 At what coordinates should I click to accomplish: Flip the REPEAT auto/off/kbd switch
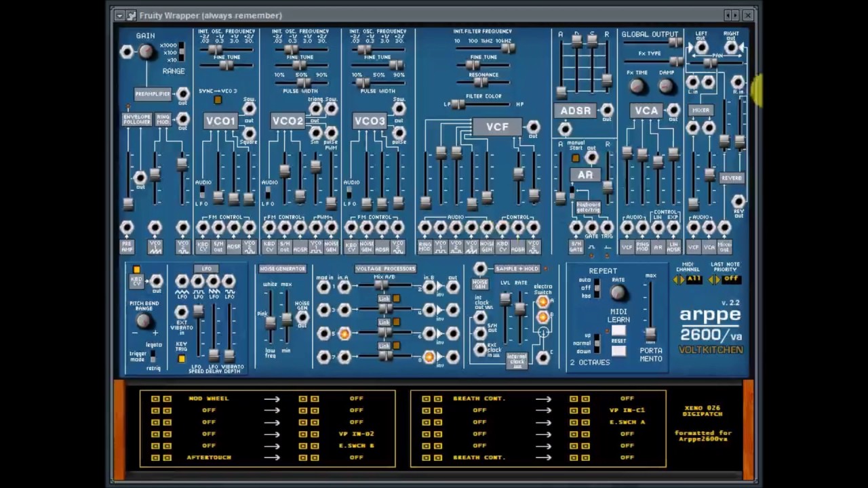pos(597,287)
